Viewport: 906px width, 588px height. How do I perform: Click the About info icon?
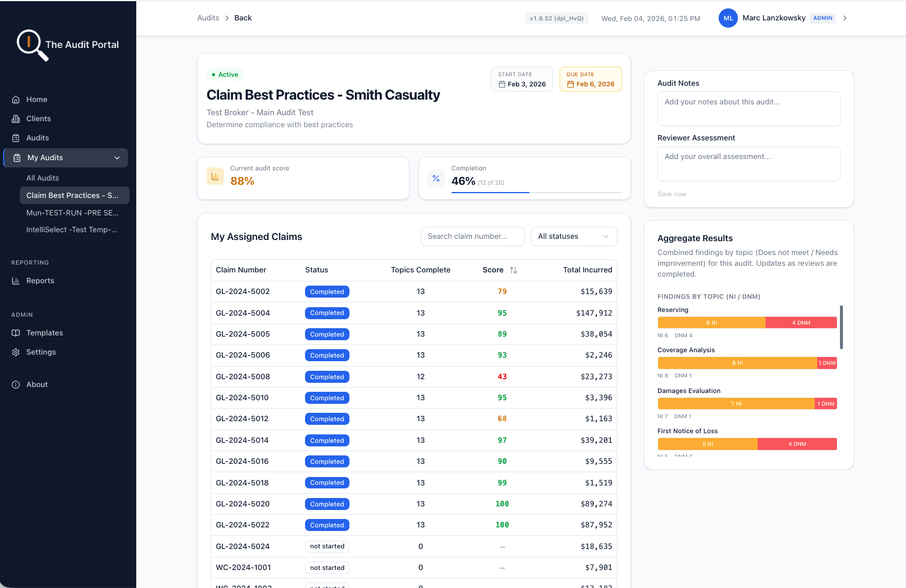(x=15, y=384)
